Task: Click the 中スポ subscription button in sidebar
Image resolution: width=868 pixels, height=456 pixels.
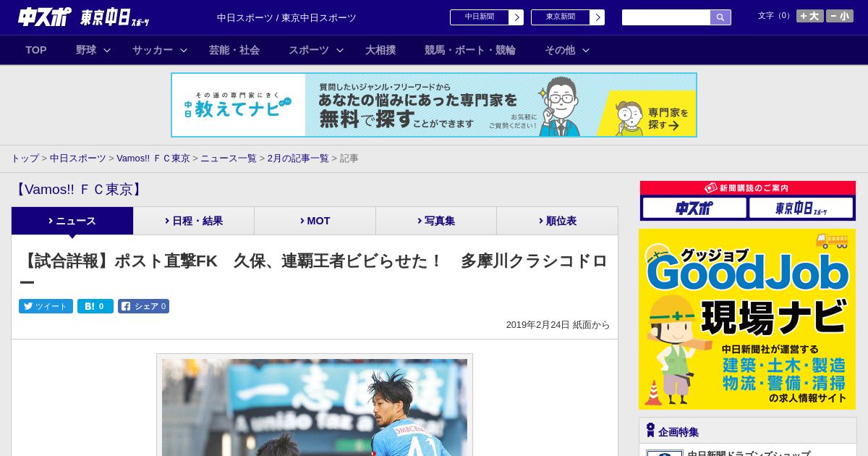Action: pyautogui.click(x=694, y=208)
